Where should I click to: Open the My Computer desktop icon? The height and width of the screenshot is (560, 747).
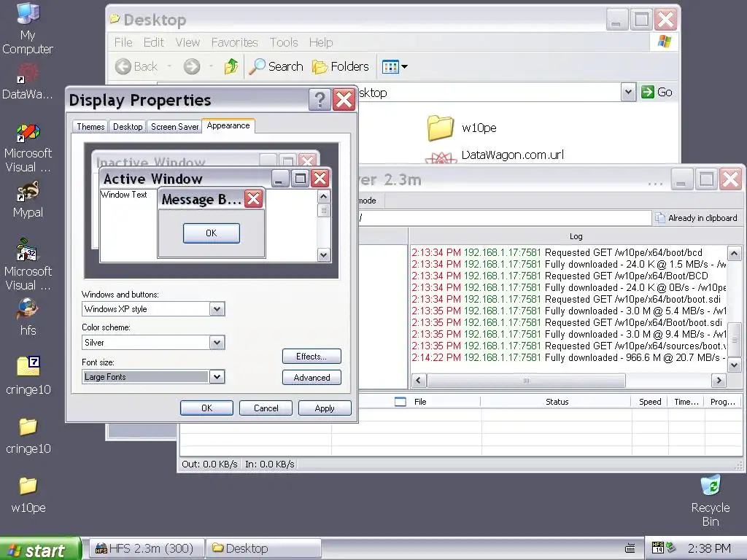[x=28, y=28]
